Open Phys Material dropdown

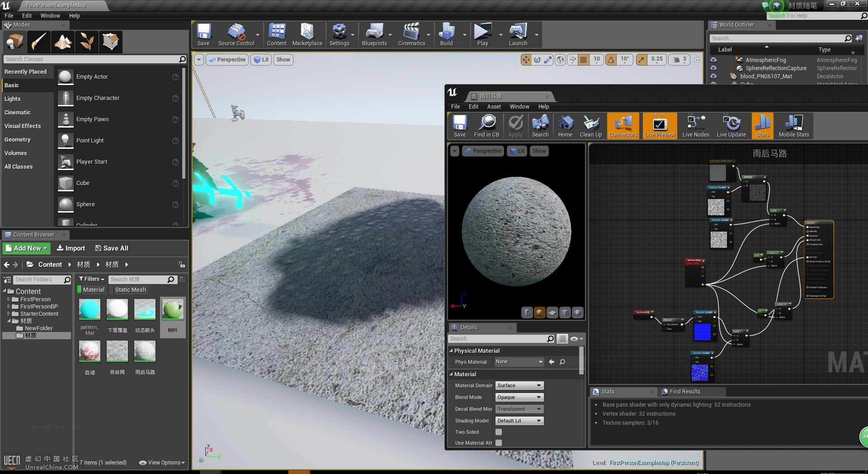coord(519,362)
